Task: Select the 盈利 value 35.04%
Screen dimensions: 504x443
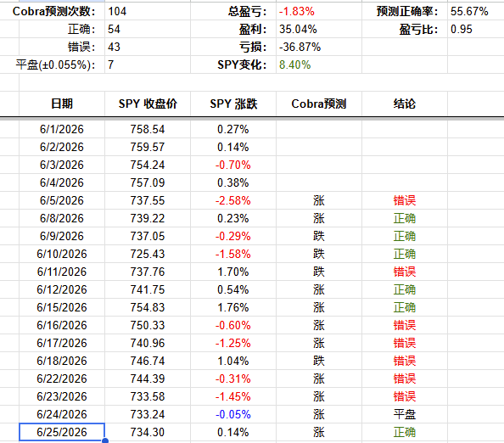Action: (x=319, y=29)
